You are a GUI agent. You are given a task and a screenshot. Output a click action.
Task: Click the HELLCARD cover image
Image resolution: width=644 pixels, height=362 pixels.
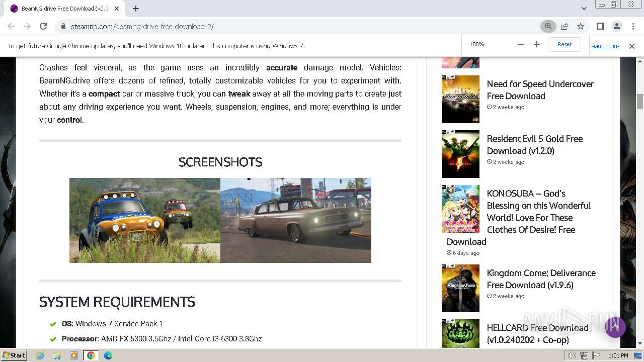(x=460, y=333)
